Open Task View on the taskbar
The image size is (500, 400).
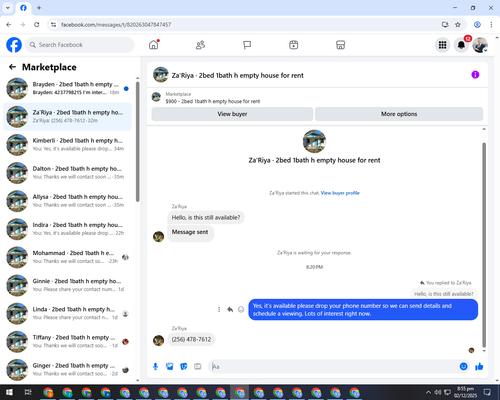point(28,392)
